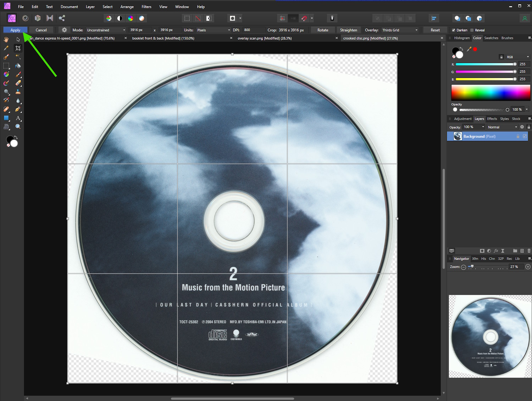Toggle Background layer visibility checkbox
Screen dimensions: 532x401
click(525, 136)
